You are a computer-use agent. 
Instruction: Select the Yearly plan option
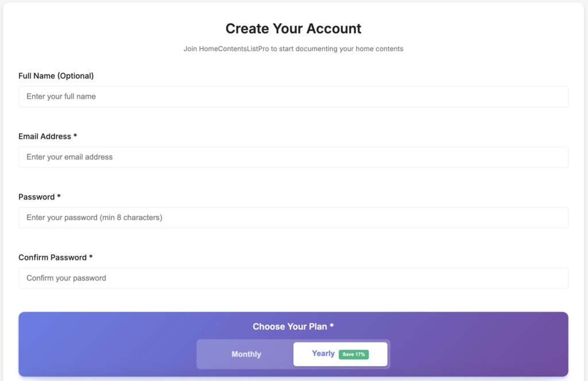coord(323,353)
